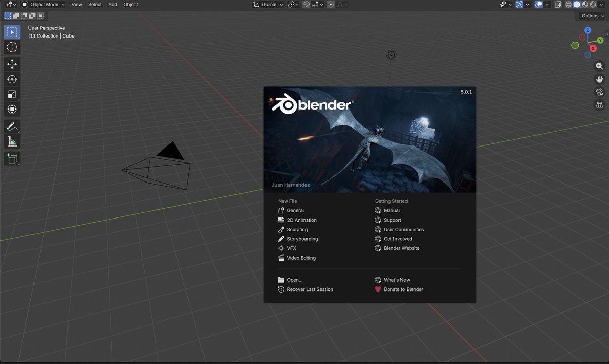Open the Object Mode dropdown
Screen dimensions: 609x364
pyautogui.click(x=43, y=4)
